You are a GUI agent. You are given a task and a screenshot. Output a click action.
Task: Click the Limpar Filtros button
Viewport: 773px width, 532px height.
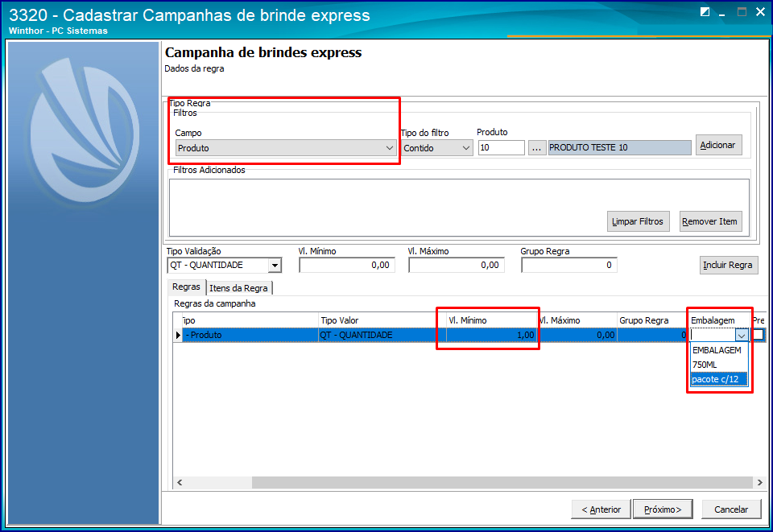click(x=638, y=221)
